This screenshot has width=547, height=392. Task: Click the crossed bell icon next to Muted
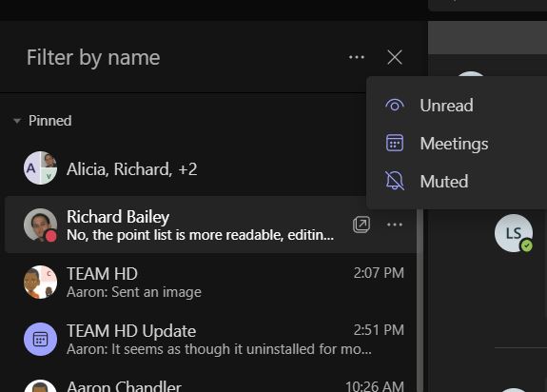pyautogui.click(x=395, y=181)
